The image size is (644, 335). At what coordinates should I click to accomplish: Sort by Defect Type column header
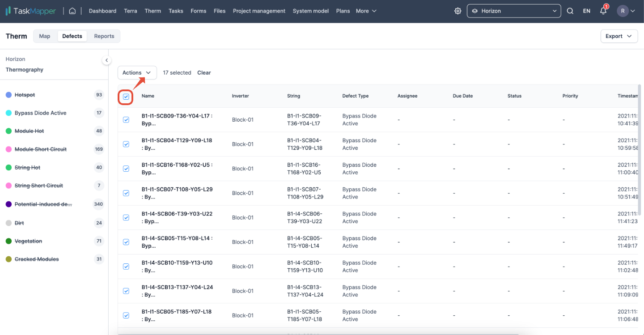tap(356, 96)
